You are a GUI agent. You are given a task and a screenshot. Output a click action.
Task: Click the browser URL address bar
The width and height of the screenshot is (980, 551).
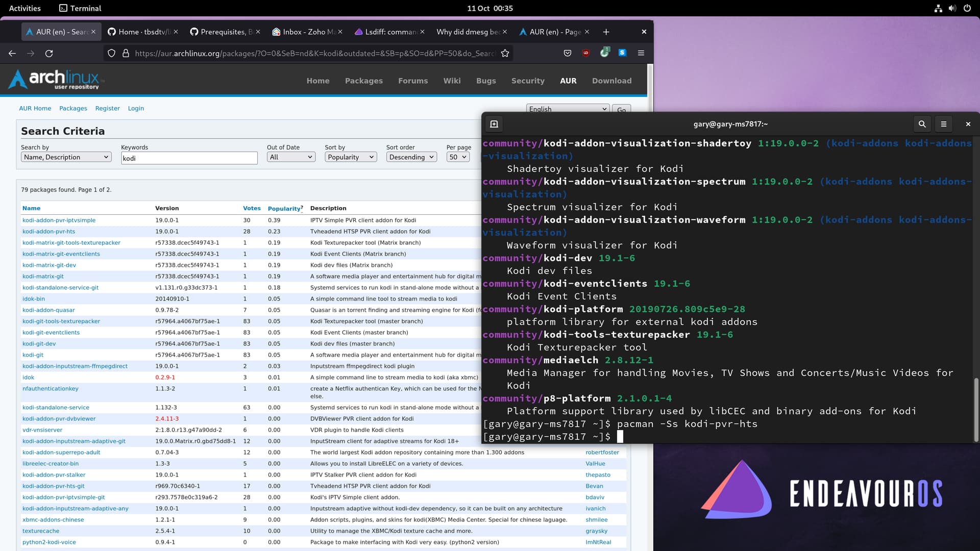point(314,53)
